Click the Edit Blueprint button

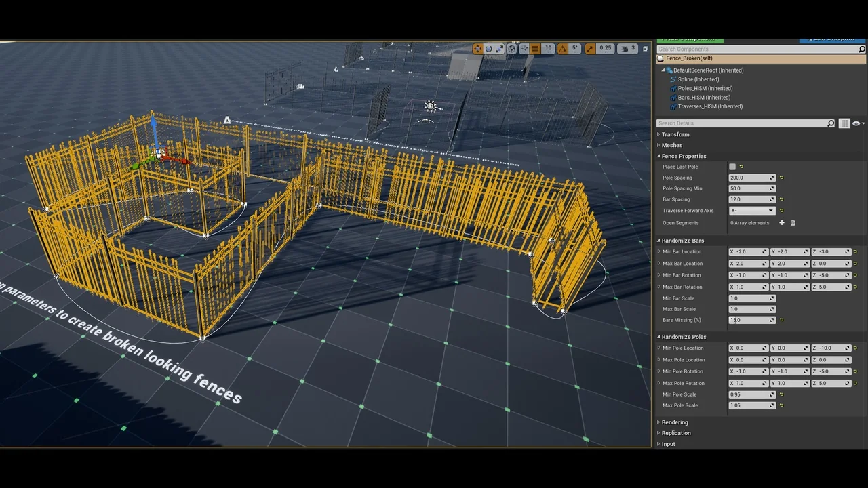click(x=831, y=39)
